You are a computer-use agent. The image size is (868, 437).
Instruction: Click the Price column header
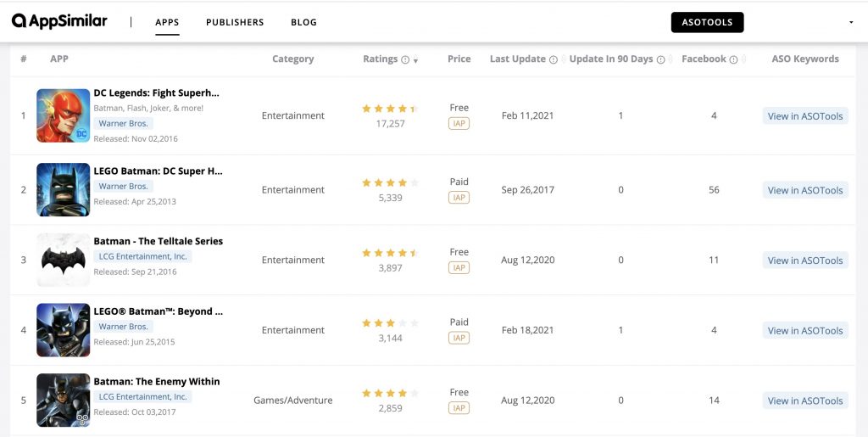(x=459, y=59)
